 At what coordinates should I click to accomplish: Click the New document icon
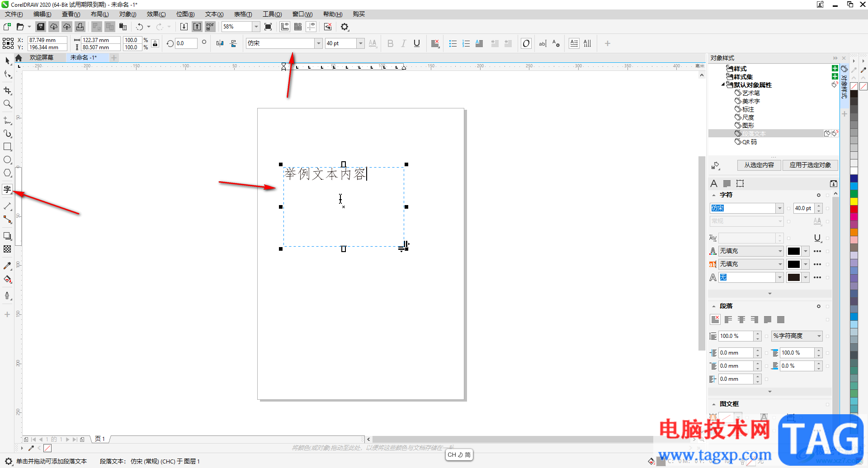pyautogui.click(x=7, y=27)
